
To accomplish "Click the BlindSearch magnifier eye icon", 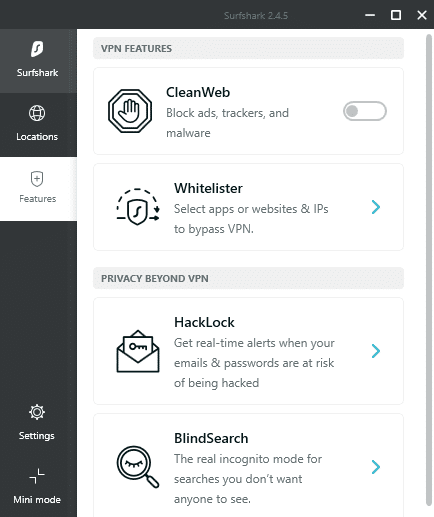I will [x=138, y=467].
